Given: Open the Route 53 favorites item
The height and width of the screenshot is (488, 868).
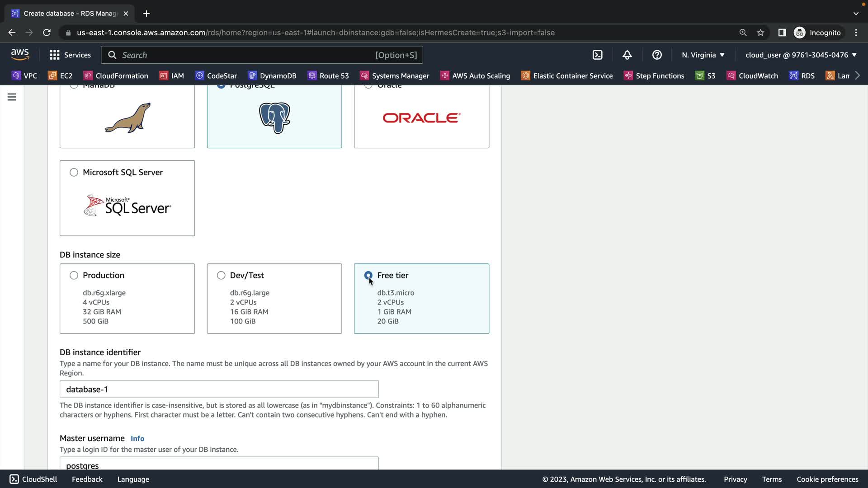Looking at the screenshot, I should [328, 75].
